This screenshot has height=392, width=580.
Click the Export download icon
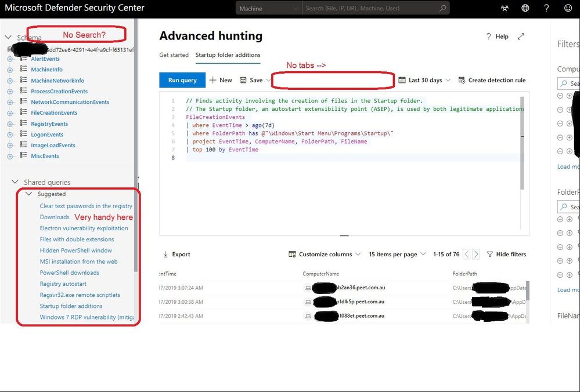tap(165, 254)
